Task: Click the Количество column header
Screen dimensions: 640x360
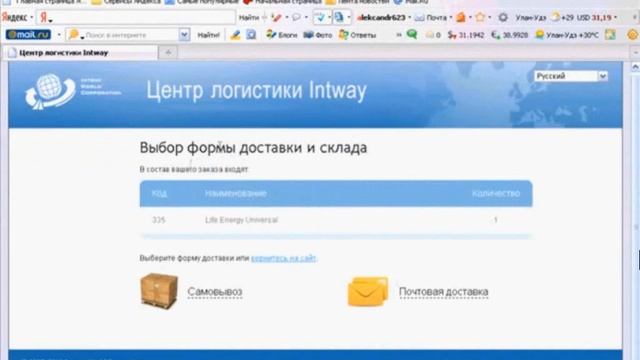Action: pyautogui.click(x=496, y=193)
